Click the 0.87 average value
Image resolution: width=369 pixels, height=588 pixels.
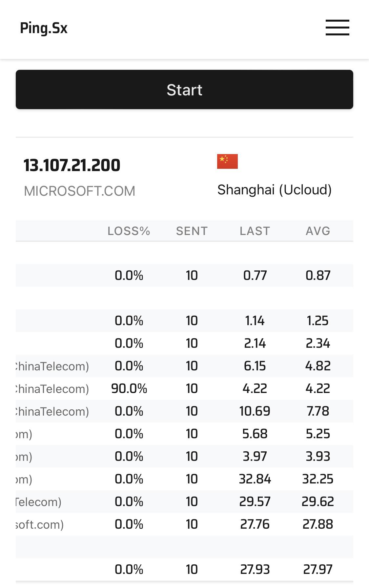click(x=318, y=275)
